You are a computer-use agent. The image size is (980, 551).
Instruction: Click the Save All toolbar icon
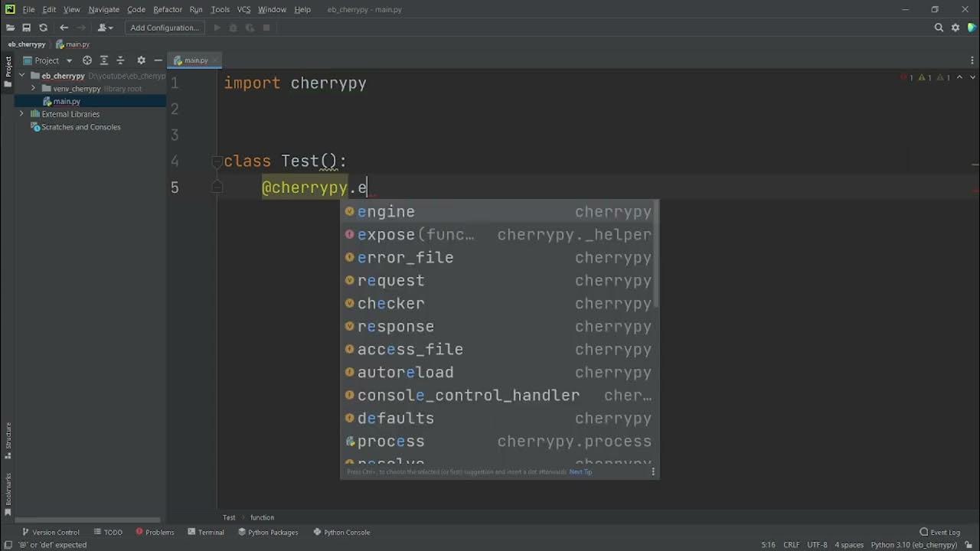pos(26,28)
